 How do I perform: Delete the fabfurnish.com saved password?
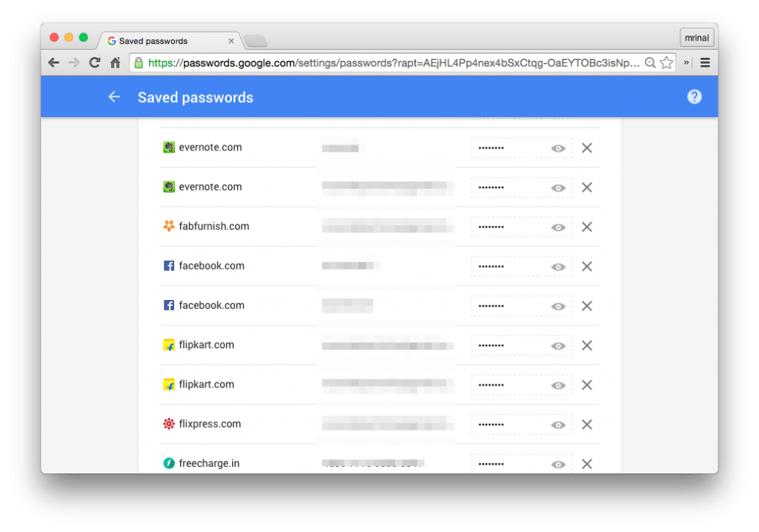587,227
